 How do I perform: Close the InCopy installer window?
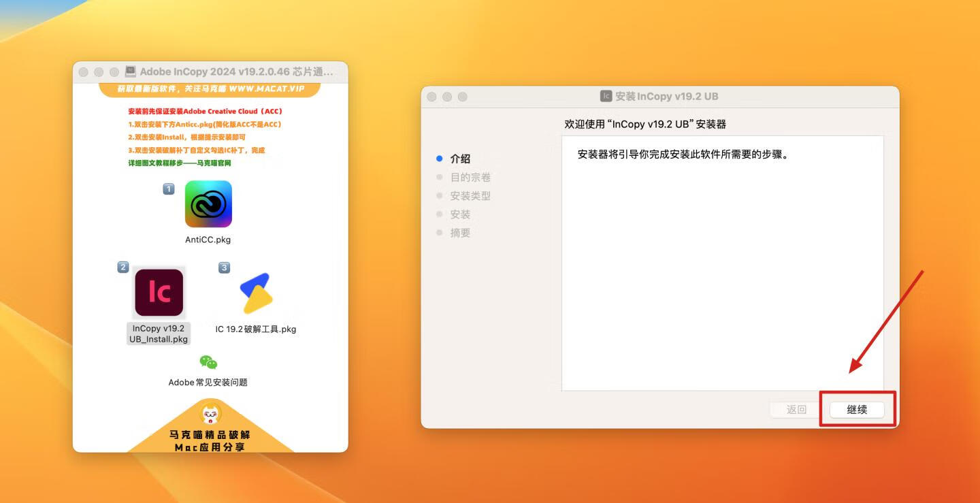click(x=431, y=97)
